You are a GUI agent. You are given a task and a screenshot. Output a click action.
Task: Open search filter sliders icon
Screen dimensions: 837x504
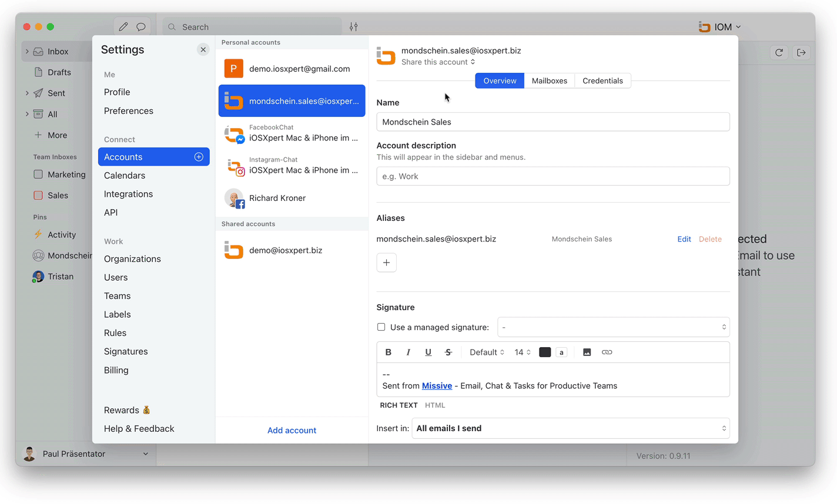pos(353,27)
